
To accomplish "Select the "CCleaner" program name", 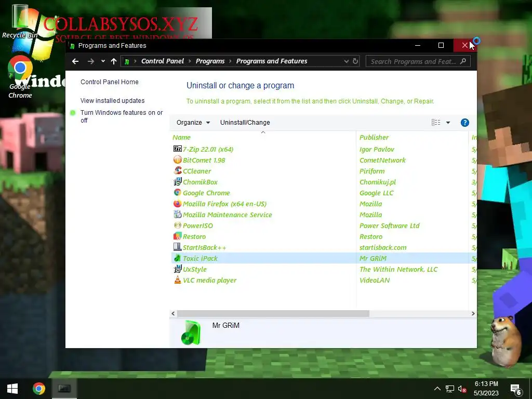I will pos(197,171).
